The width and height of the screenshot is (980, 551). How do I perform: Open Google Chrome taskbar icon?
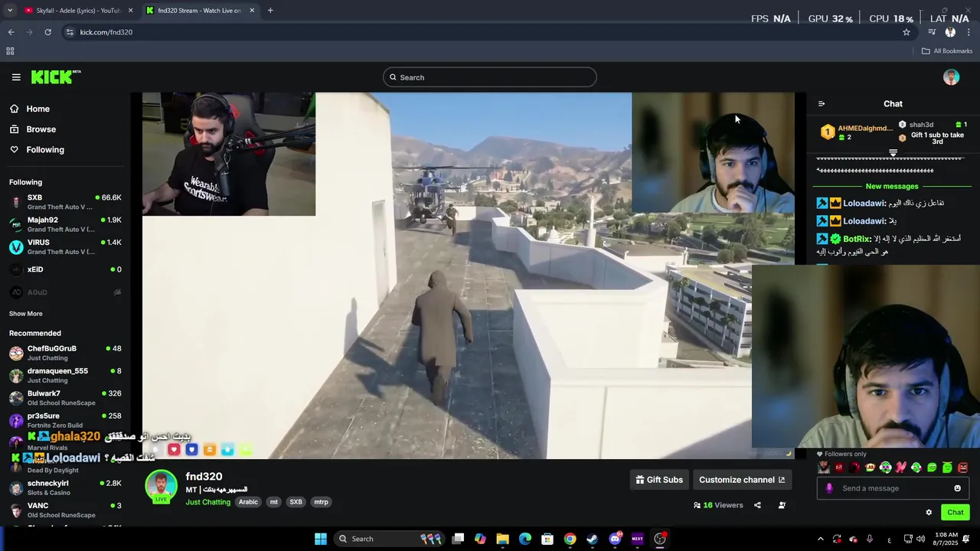pyautogui.click(x=570, y=539)
